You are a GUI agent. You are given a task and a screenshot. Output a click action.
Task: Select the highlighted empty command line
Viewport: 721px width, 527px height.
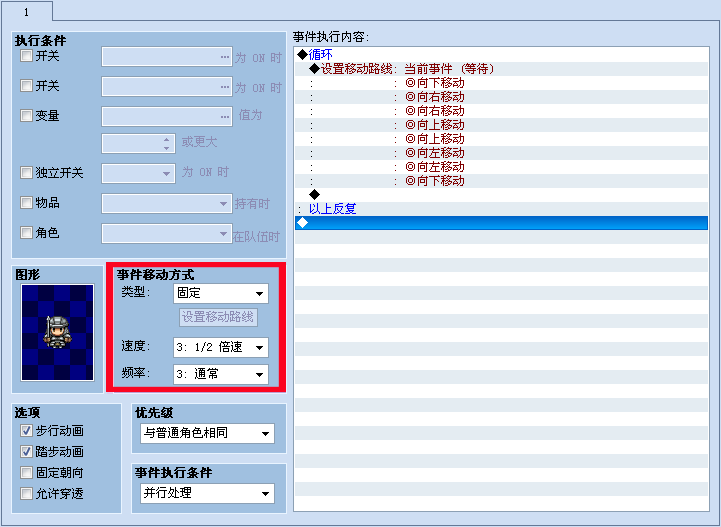coord(502,223)
